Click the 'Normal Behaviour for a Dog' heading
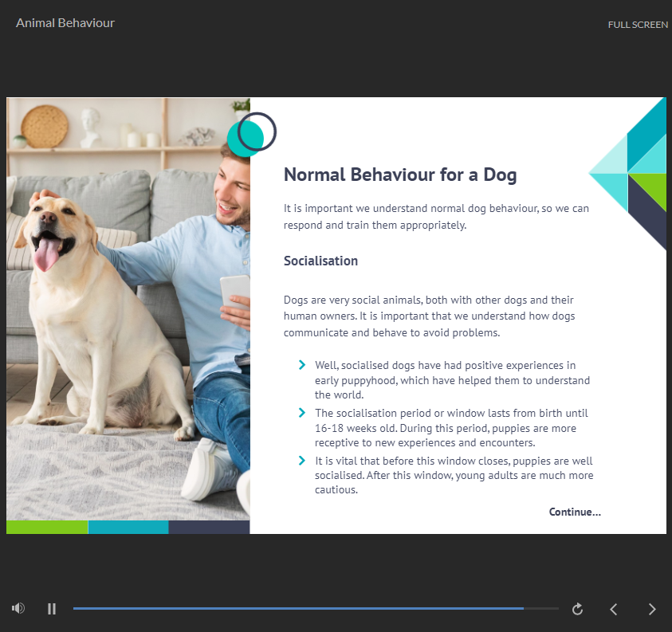 click(x=400, y=175)
